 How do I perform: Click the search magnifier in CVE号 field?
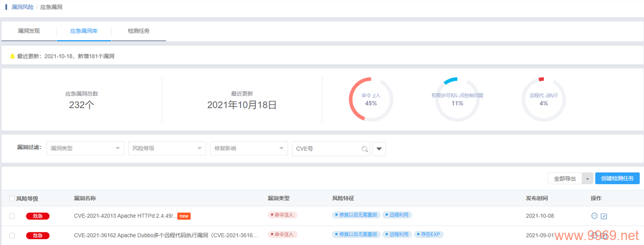364,149
